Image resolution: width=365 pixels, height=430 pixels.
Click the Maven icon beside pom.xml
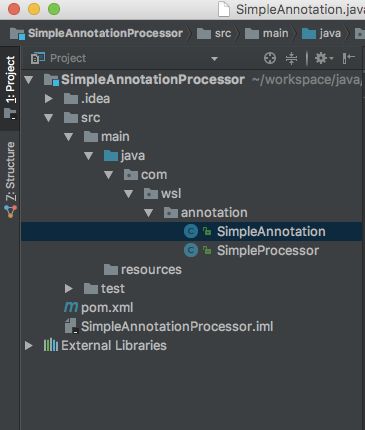click(71, 307)
